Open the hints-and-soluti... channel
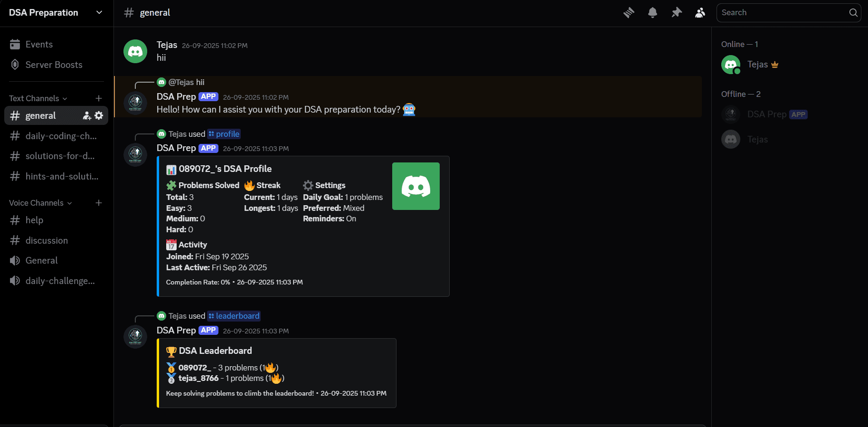 57,176
